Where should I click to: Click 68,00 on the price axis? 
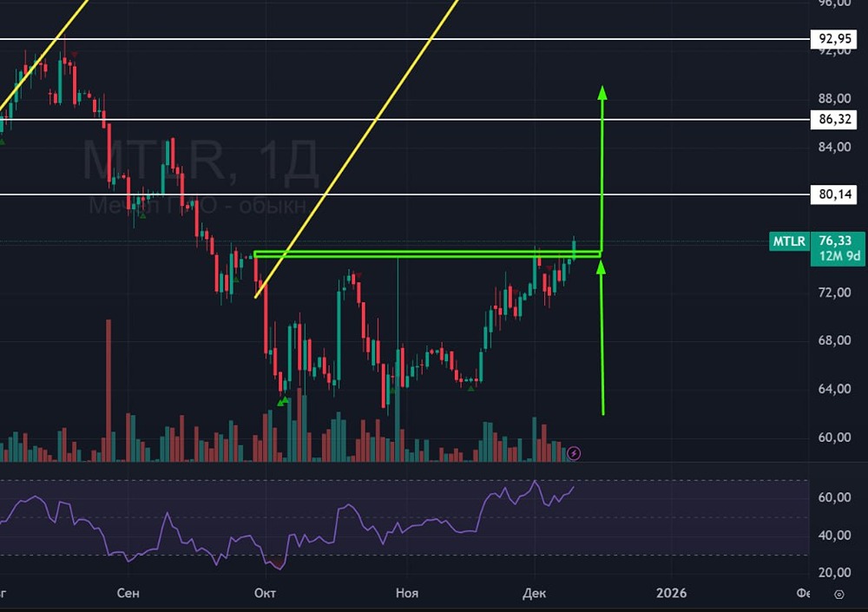point(835,340)
